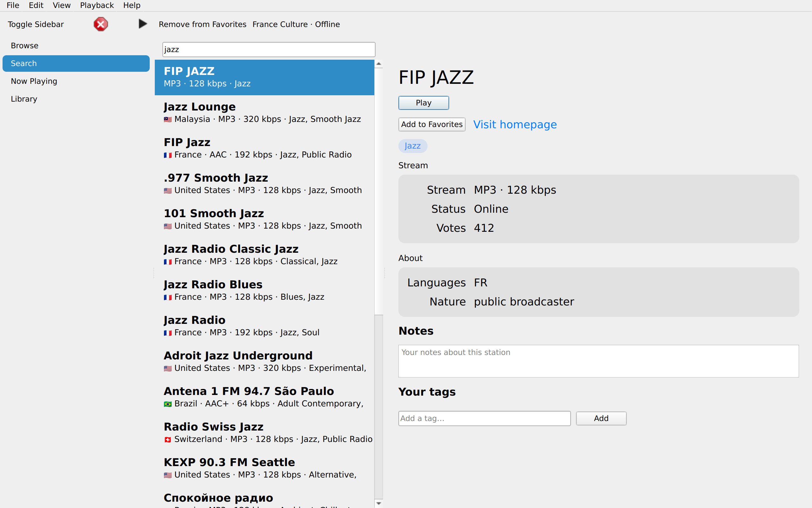Screen dimensions: 812x508
Task: Click the Brazil flag on Antena 1 row
Action: click(168, 404)
